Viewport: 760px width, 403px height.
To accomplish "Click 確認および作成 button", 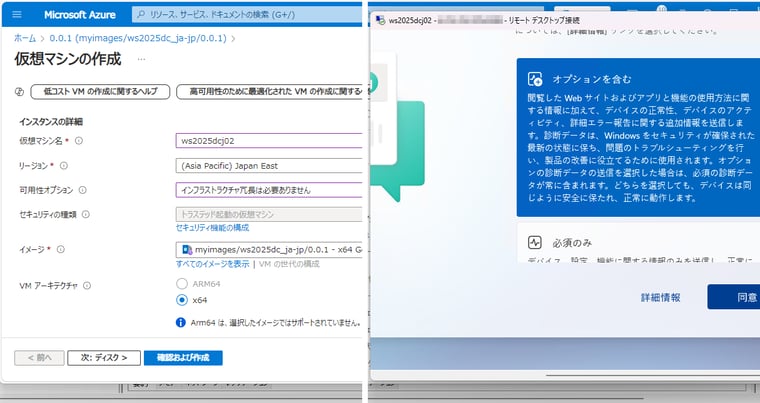I will pos(183,358).
